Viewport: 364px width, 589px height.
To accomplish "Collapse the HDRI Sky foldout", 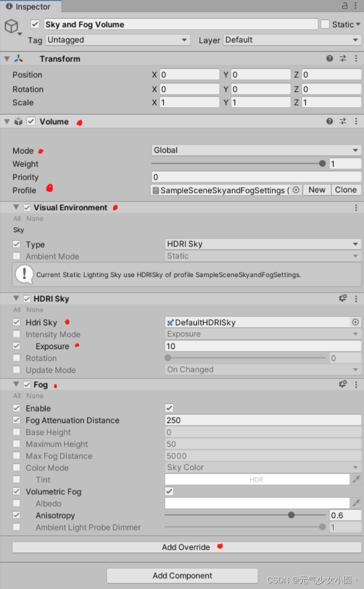I will click(x=17, y=299).
